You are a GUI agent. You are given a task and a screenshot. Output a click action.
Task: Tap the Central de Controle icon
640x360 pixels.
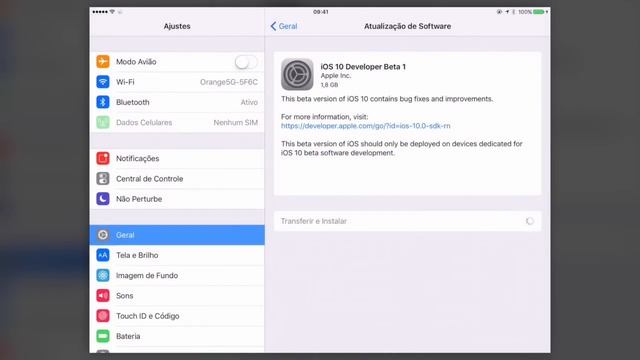[103, 178]
